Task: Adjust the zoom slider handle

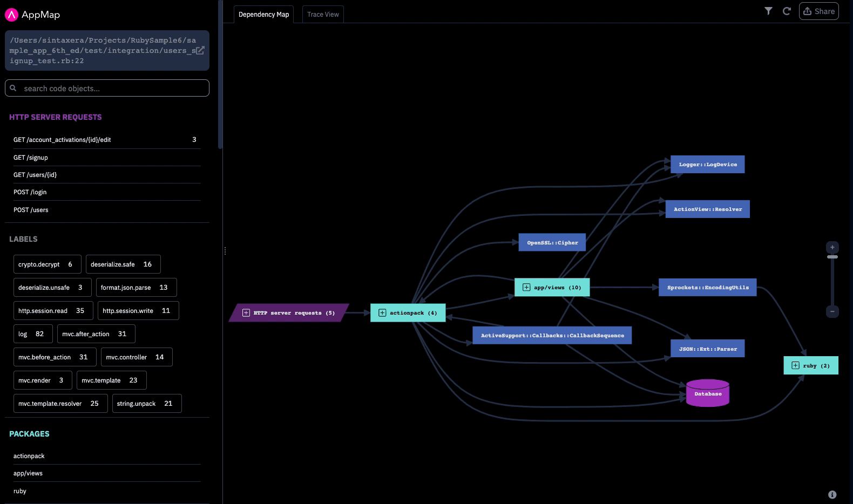Action: pyautogui.click(x=832, y=257)
